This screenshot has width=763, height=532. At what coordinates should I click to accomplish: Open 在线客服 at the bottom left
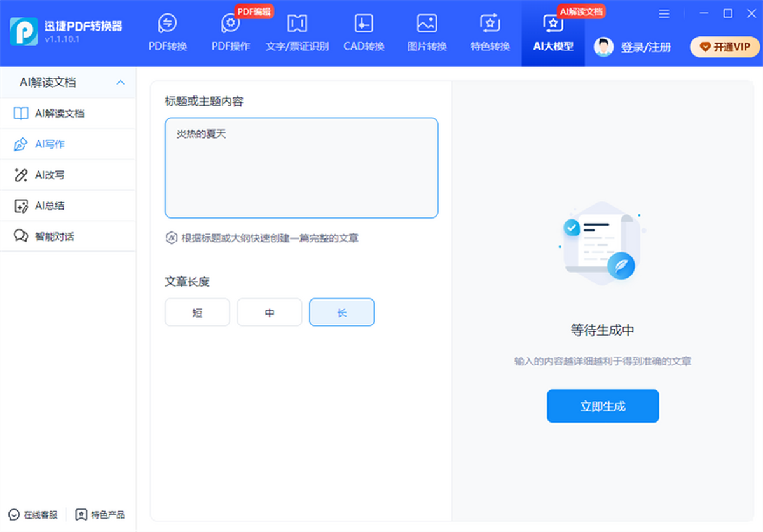tap(34, 514)
